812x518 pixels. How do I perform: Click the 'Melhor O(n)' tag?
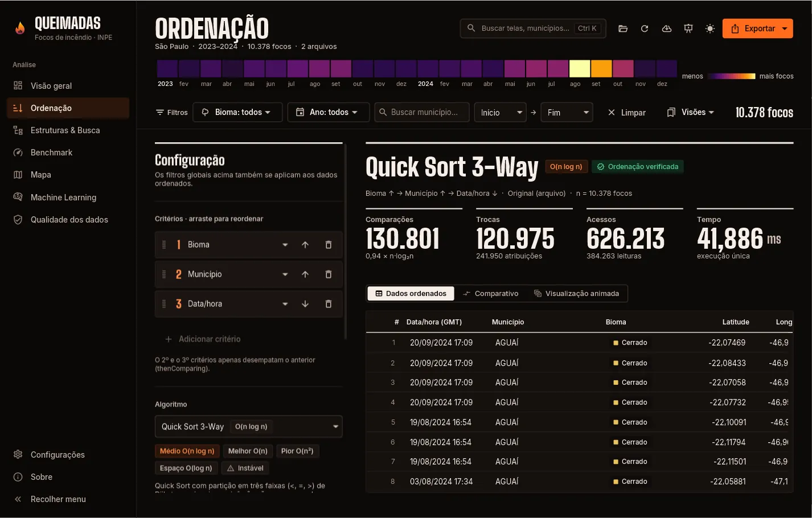point(248,451)
